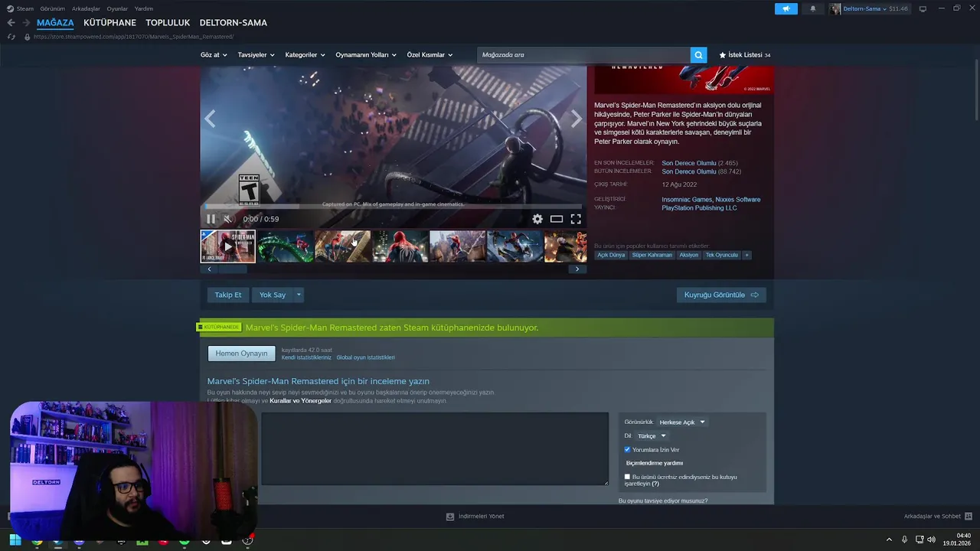980x551 pixels.
Task: Open the KÜTÜPHANE tab
Action: pos(109,23)
